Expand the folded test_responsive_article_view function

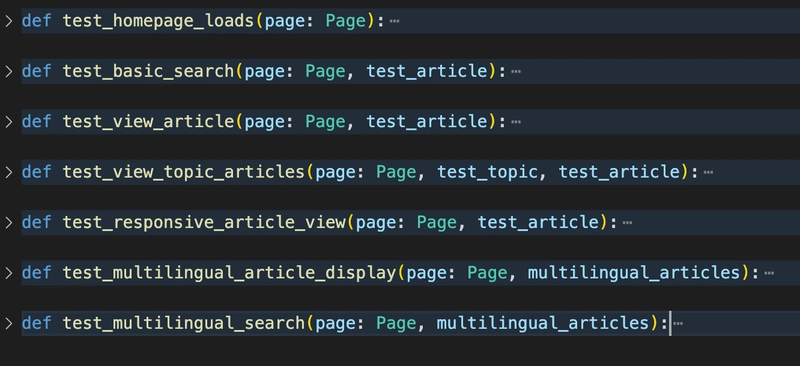coord(8,223)
